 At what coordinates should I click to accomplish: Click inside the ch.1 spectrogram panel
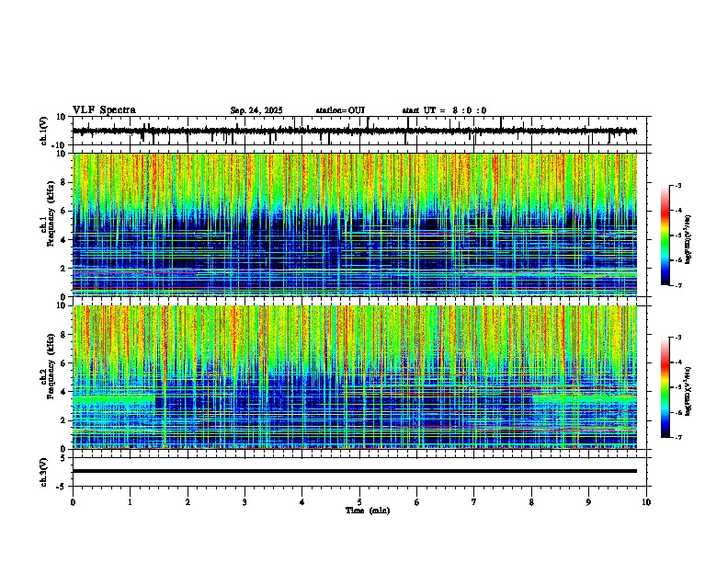point(355,224)
